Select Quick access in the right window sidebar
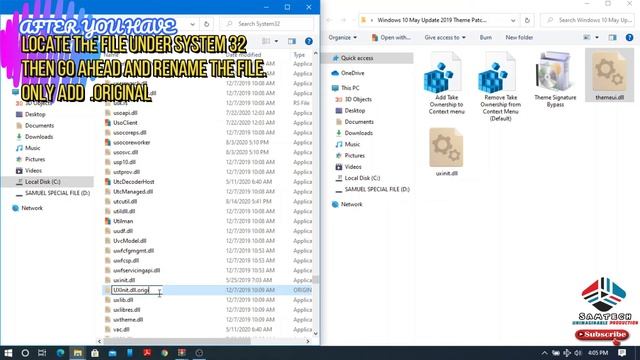 pos(357,58)
